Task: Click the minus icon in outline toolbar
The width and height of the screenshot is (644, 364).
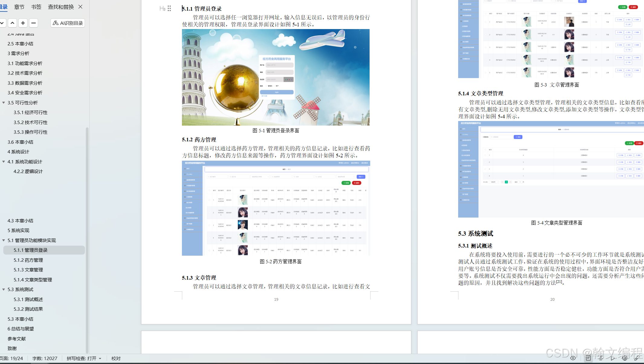Action: point(34,23)
